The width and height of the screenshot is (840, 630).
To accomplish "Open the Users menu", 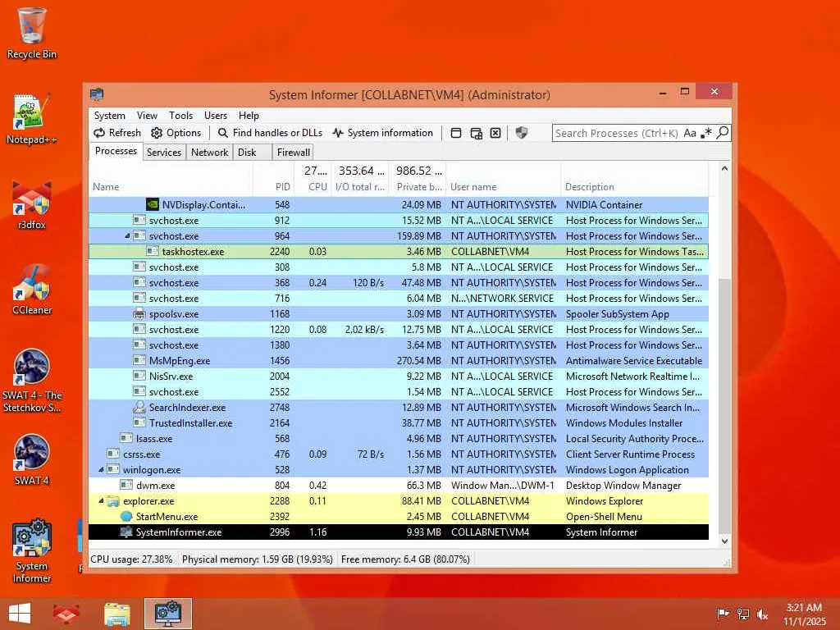I will pos(216,115).
